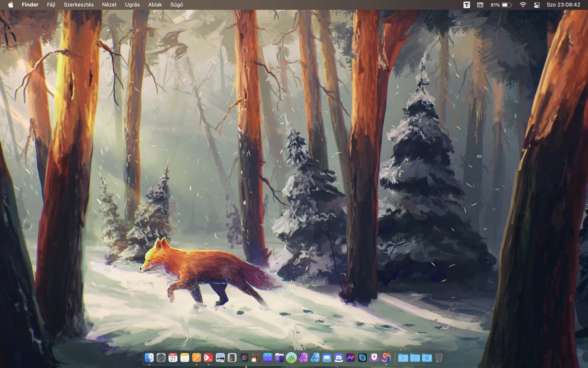This screenshot has width=588, height=368.
Task: Click the 61% battery status indicator
Action: point(501,5)
